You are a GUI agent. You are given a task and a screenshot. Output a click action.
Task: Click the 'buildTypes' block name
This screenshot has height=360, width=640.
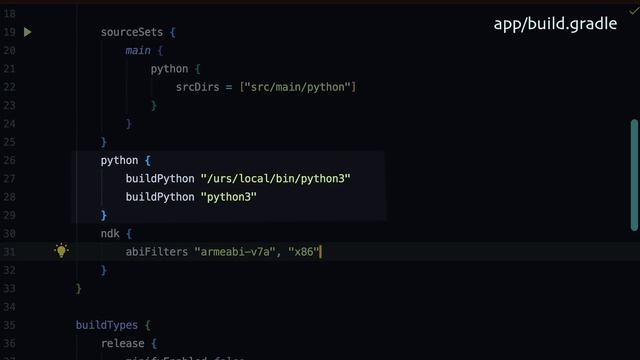click(107, 325)
